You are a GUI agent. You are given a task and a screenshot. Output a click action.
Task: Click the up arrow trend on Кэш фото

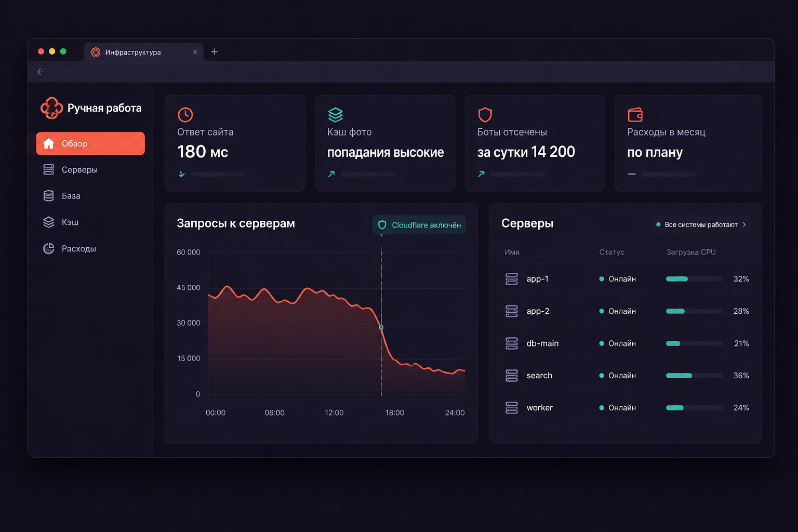click(x=331, y=174)
